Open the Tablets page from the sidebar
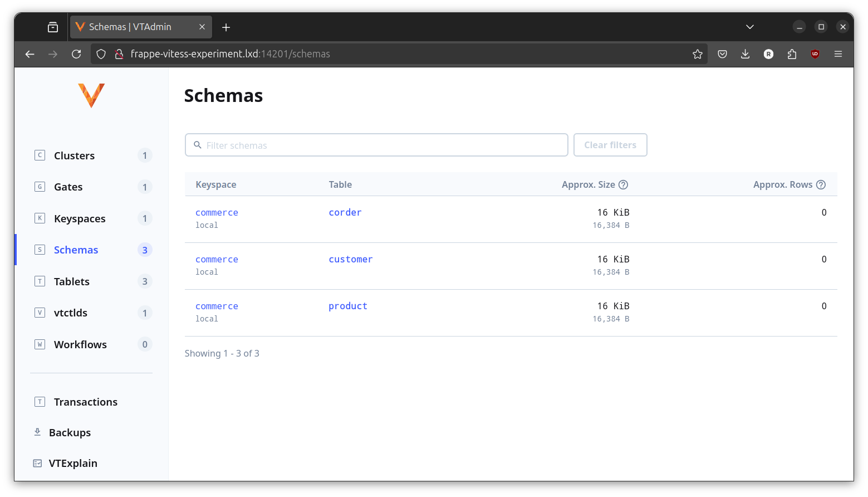Viewport: 868px width, 497px height. 71,281
